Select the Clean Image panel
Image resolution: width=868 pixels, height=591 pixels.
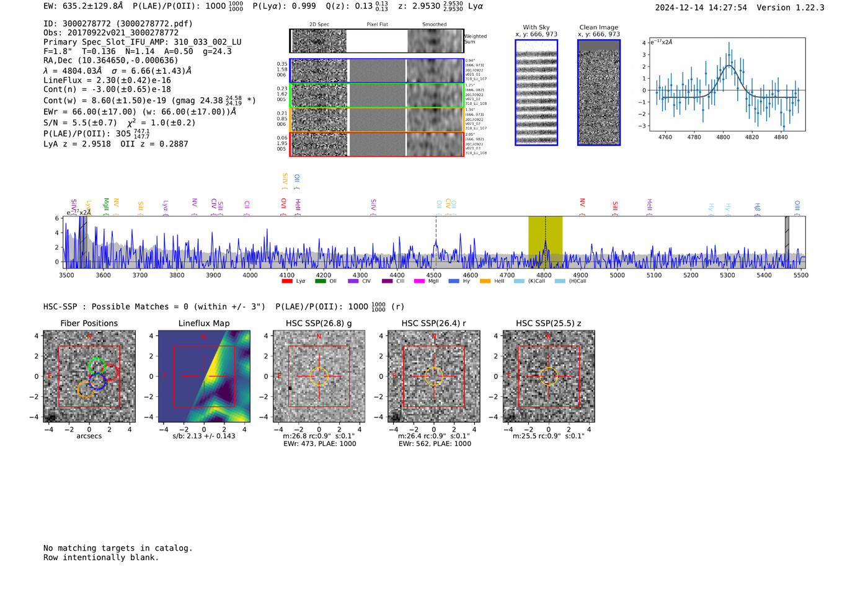[599, 92]
